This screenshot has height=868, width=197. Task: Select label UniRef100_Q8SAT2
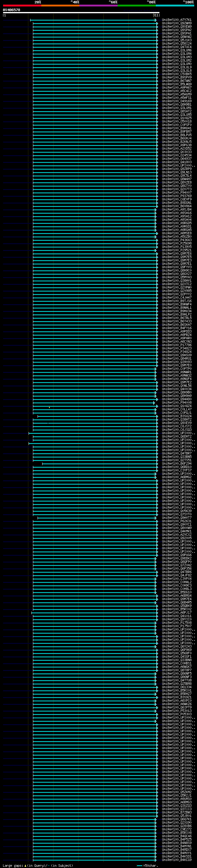(176, 111)
